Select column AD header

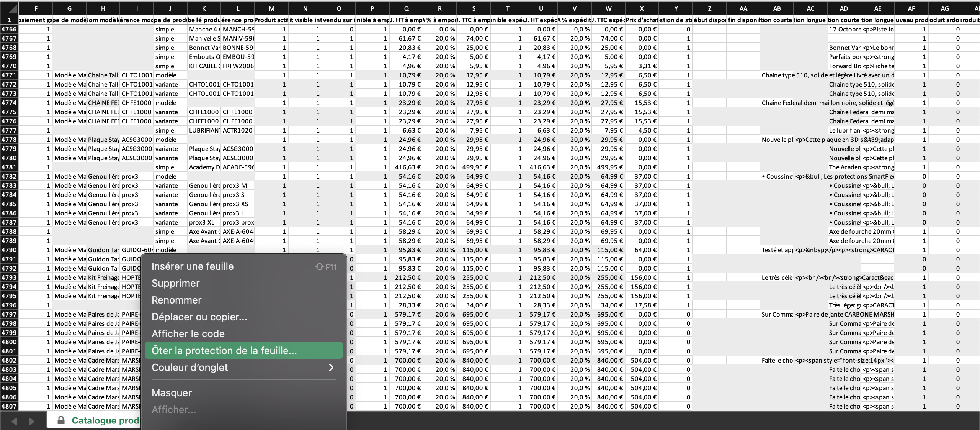[x=844, y=8]
